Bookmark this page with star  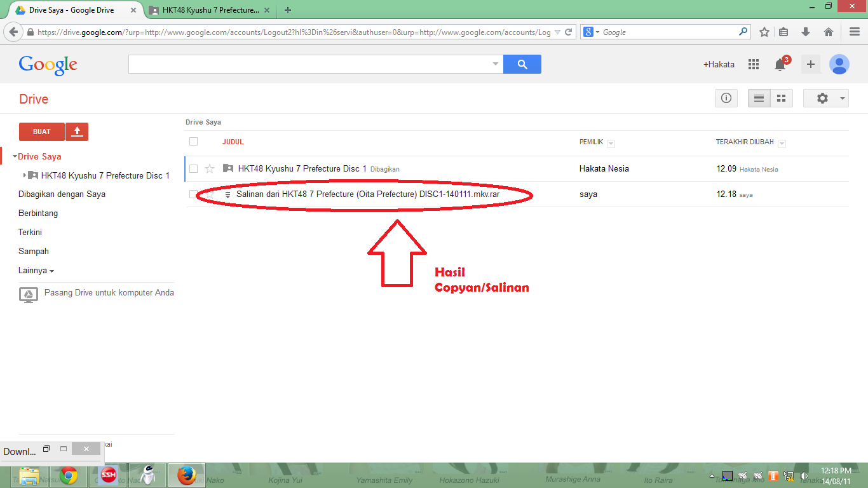pos(764,32)
